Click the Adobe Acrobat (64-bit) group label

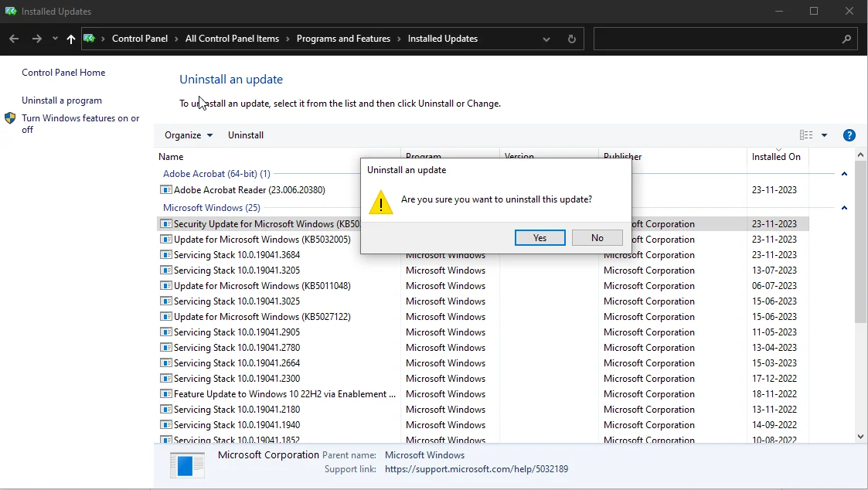216,174
